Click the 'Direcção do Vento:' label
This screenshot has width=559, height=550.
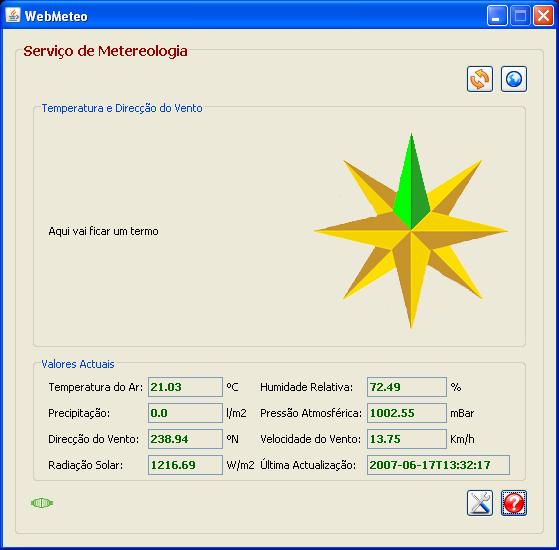tap(94, 439)
